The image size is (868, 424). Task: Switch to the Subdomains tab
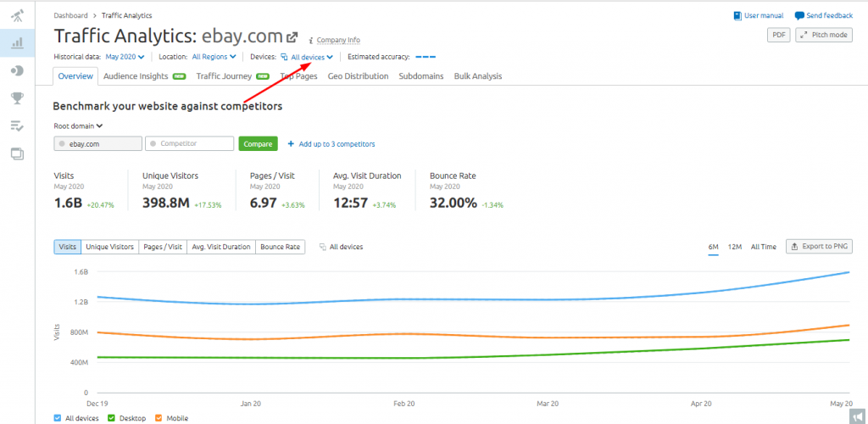pyautogui.click(x=421, y=76)
